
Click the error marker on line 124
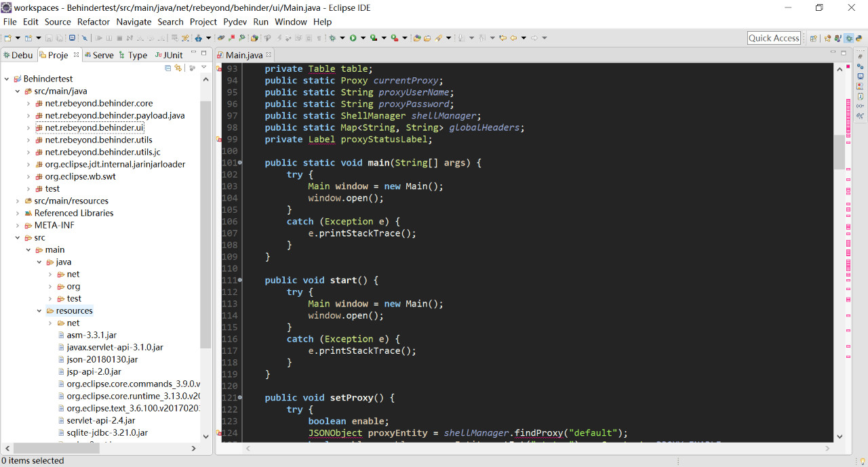click(219, 432)
